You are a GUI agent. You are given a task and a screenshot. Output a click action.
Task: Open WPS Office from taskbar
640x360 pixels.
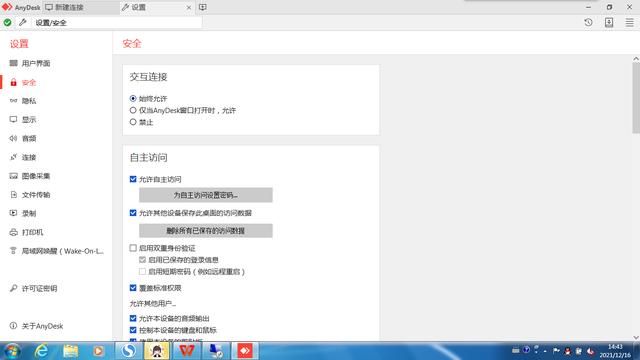point(187,351)
